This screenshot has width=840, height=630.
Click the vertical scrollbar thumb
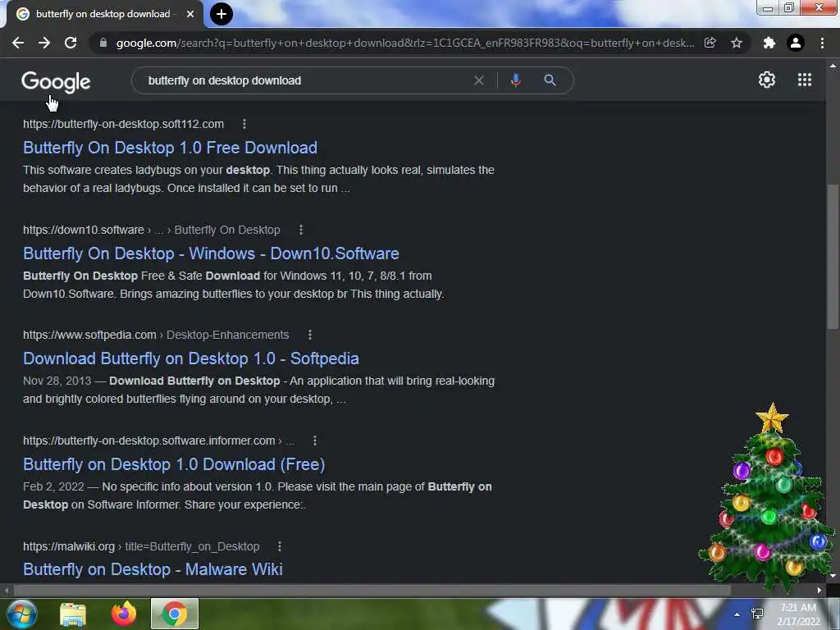point(833,257)
